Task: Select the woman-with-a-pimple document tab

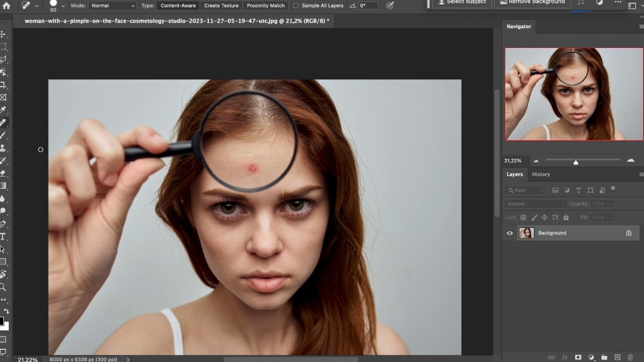Action: coord(177,20)
